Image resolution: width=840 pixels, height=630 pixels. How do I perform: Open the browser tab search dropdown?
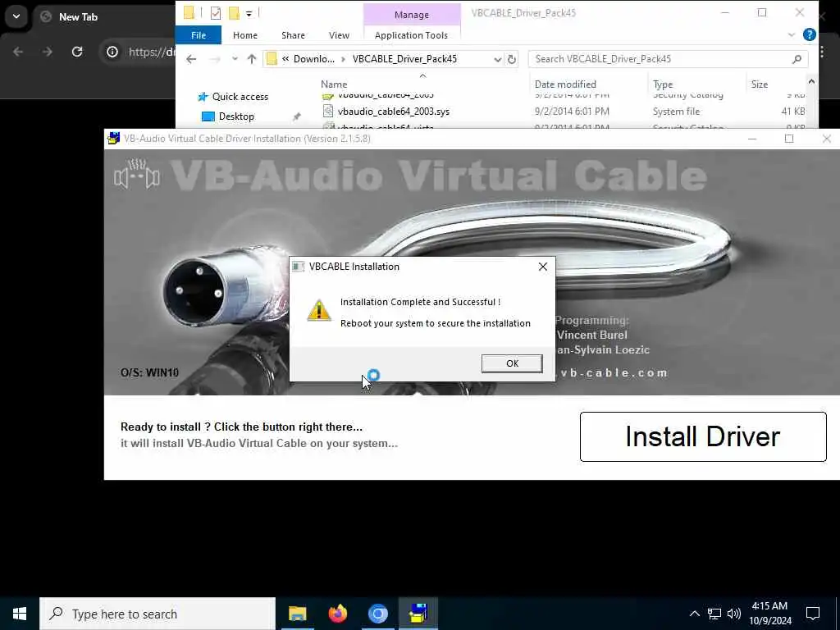coord(16,16)
